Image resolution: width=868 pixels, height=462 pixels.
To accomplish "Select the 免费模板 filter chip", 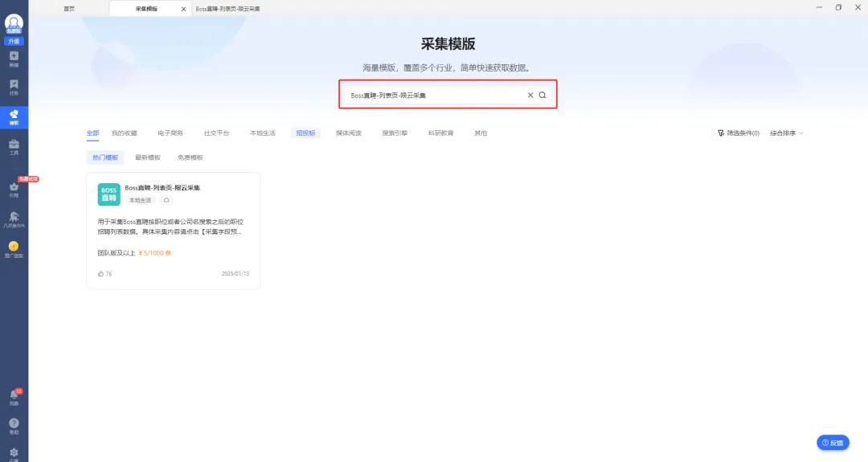I will (x=190, y=157).
